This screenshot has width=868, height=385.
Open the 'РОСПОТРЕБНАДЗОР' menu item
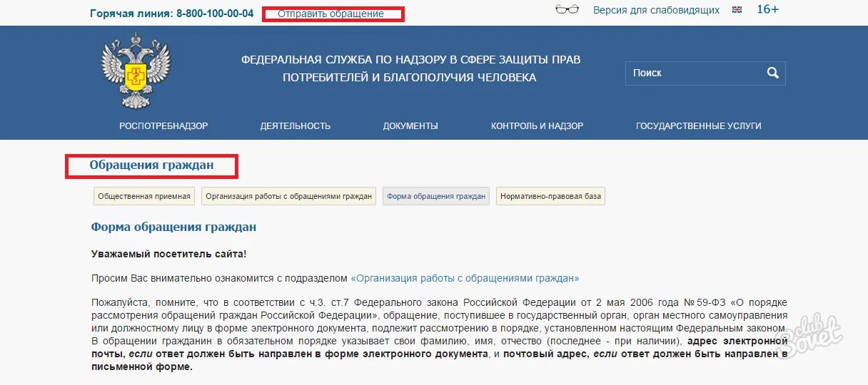pyautogui.click(x=163, y=125)
